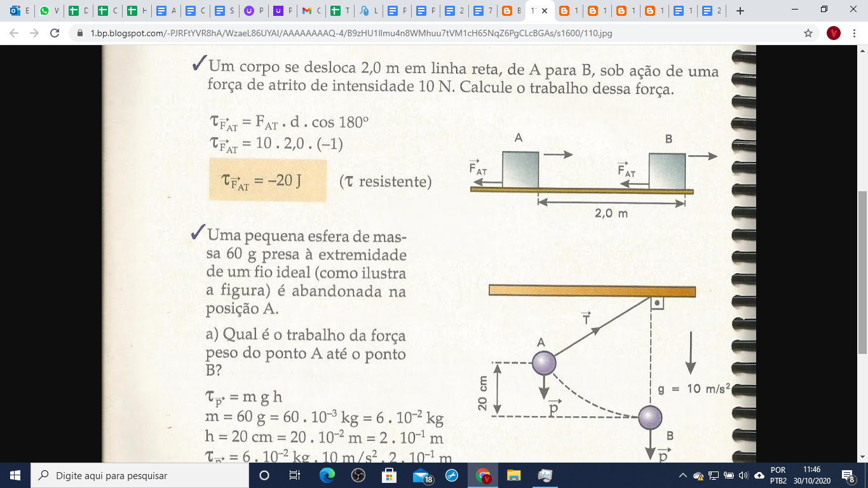Open Task View on the taskbar
The image size is (868, 488).
point(295,475)
